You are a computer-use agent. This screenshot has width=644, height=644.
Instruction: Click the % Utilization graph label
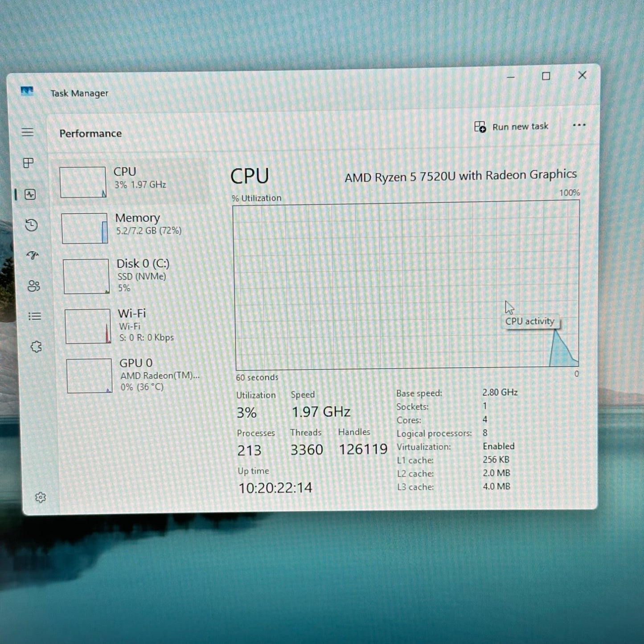coord(257,198)
